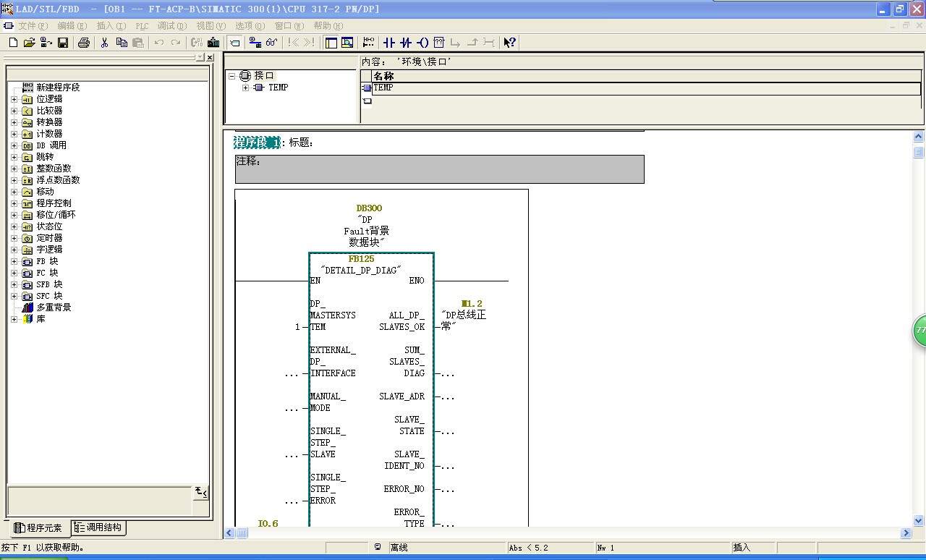926x560 pixels.
Task: Click the 程序段 1 network title
Action: click(x=257, y=143)
